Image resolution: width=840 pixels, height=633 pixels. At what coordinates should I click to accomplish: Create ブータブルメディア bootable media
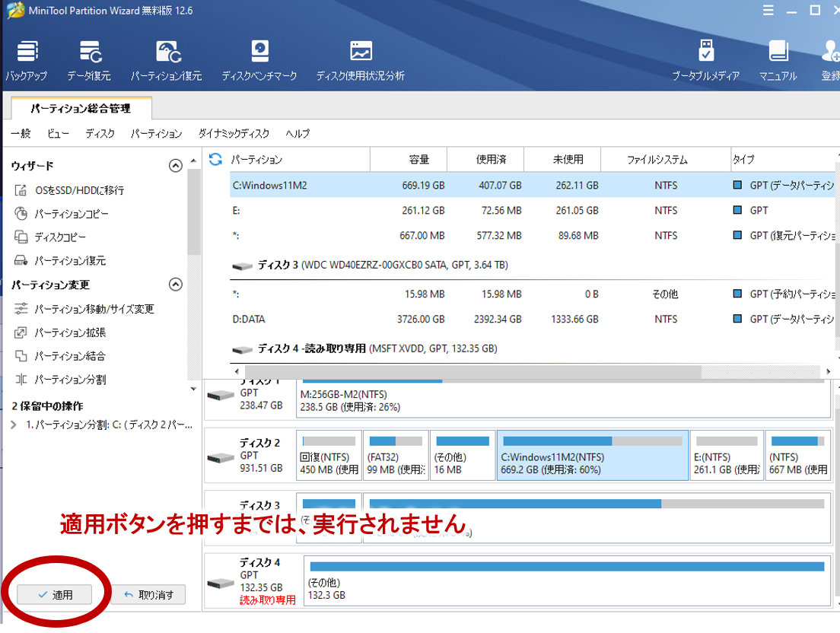(705, 61)
